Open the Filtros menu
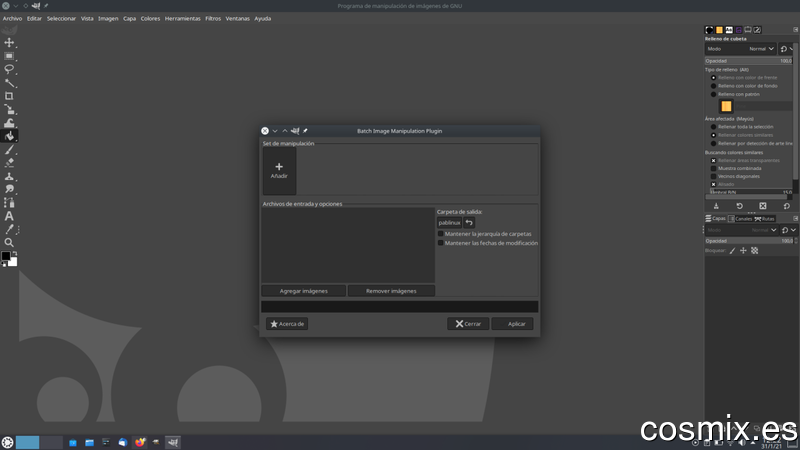 point(213,18)
